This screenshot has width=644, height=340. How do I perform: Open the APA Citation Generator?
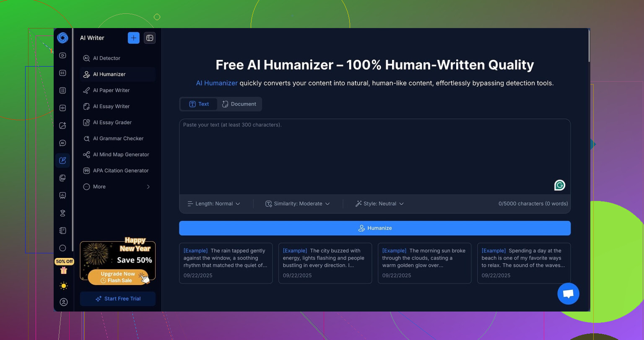pos(120,170)
